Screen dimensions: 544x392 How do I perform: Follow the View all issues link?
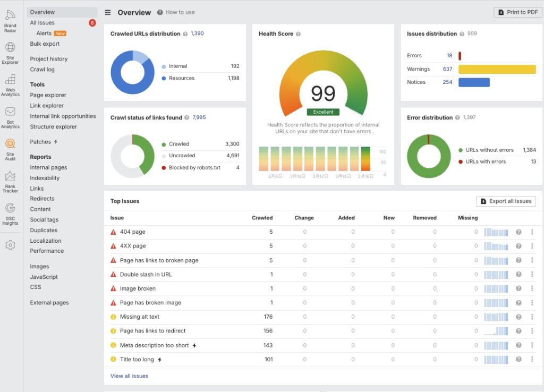(129, 376)
